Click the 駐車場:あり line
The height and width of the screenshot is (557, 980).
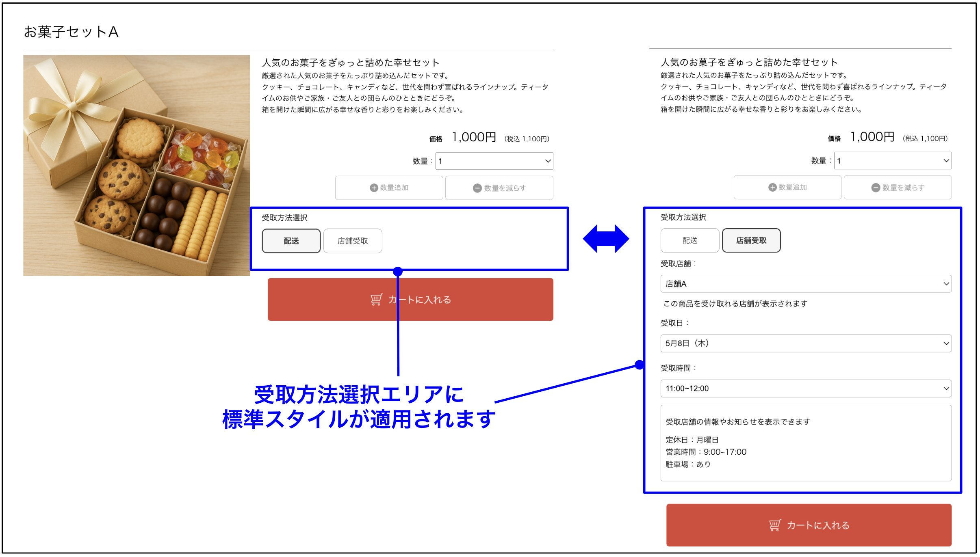(x=688, y=464)
